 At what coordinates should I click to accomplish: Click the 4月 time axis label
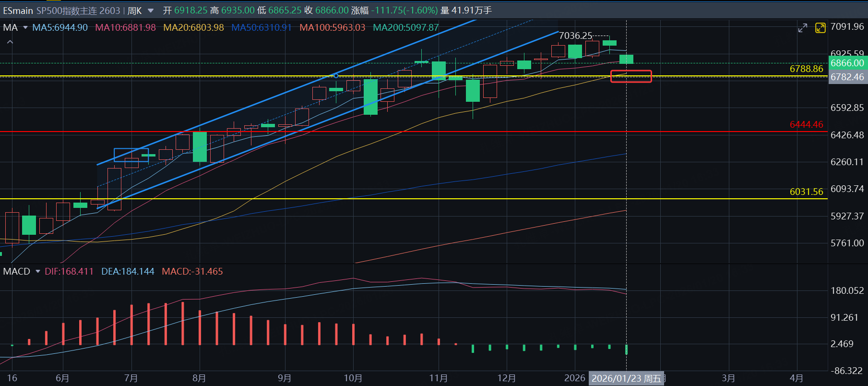[797, 378]
